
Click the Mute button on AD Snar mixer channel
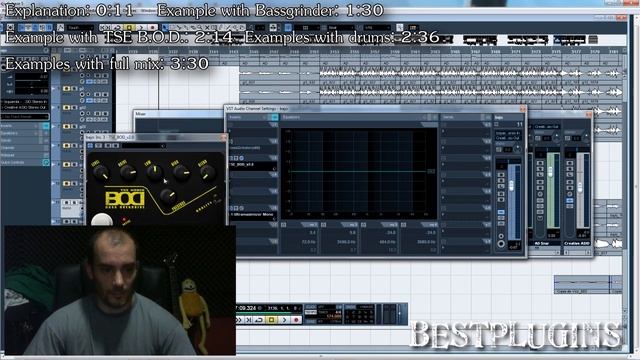pos(540,163)
